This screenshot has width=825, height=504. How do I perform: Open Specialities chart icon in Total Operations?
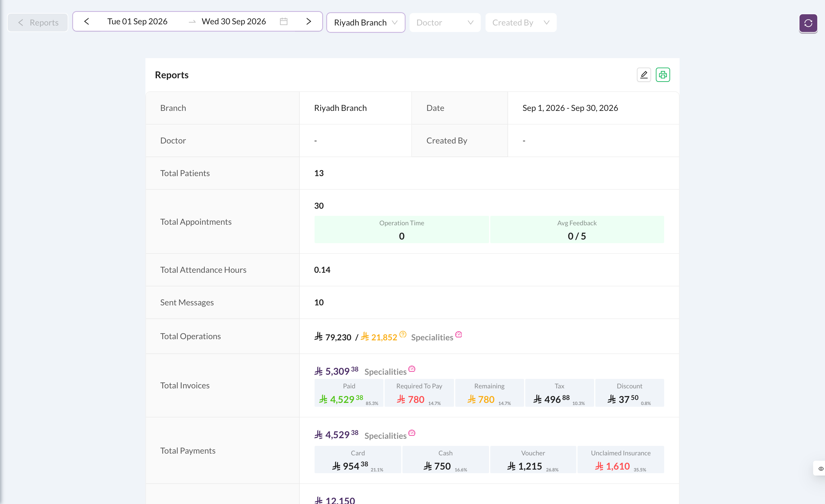[458, 334]
